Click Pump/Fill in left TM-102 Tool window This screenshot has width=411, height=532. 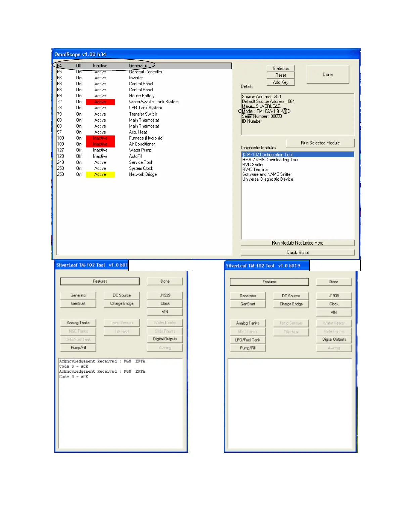[x=78, y=348]
